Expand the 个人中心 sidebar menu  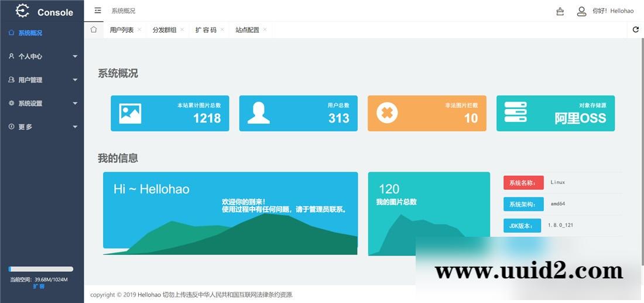[42, 56]
